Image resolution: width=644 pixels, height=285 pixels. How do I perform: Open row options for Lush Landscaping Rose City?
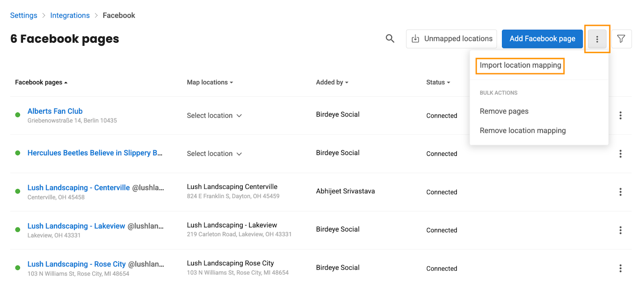[x=620, y=268]
